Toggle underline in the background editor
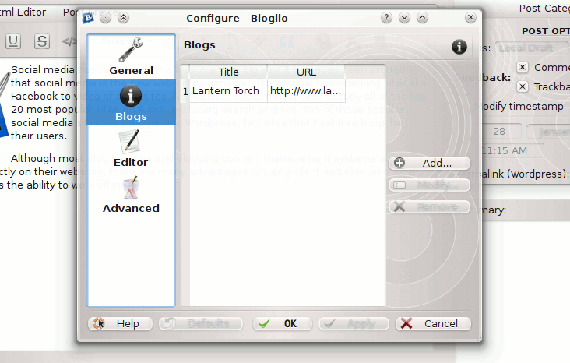 tap(13, 41)
